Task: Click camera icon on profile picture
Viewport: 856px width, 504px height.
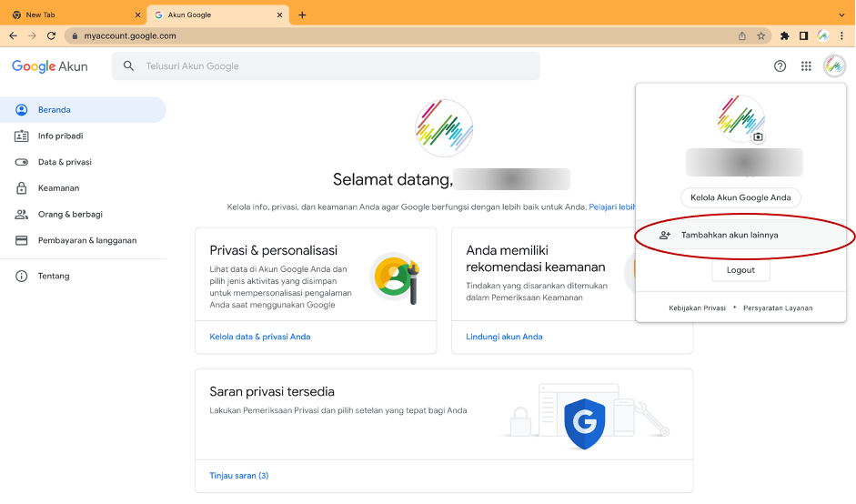Action: pos(758,136)
